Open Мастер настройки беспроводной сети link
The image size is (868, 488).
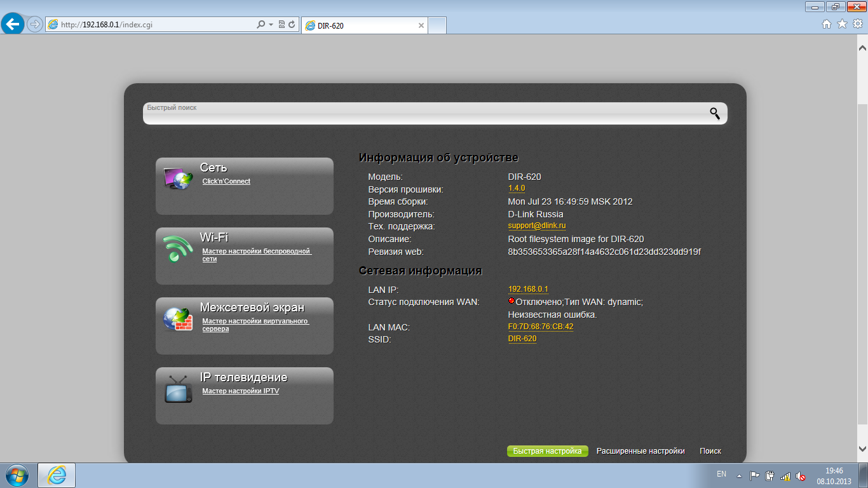pyautogui.click(x=257, y=255)
